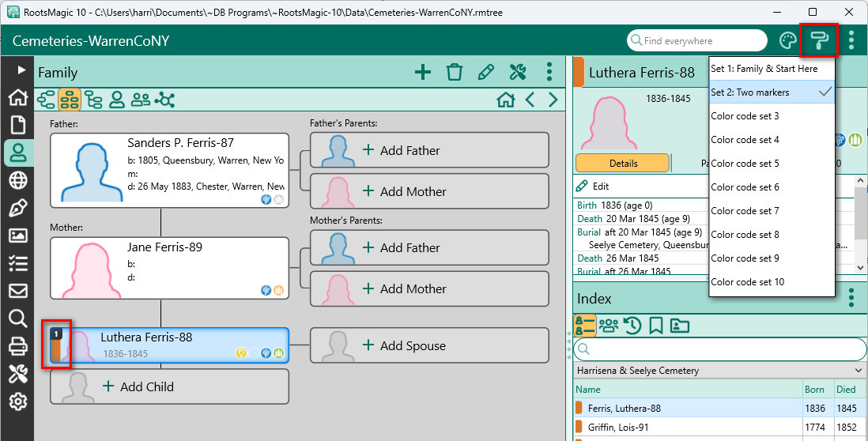The width and height of the screenshot is (868, 441).
Task: Show History view in Index panel
Action: (x=632, y=326)
